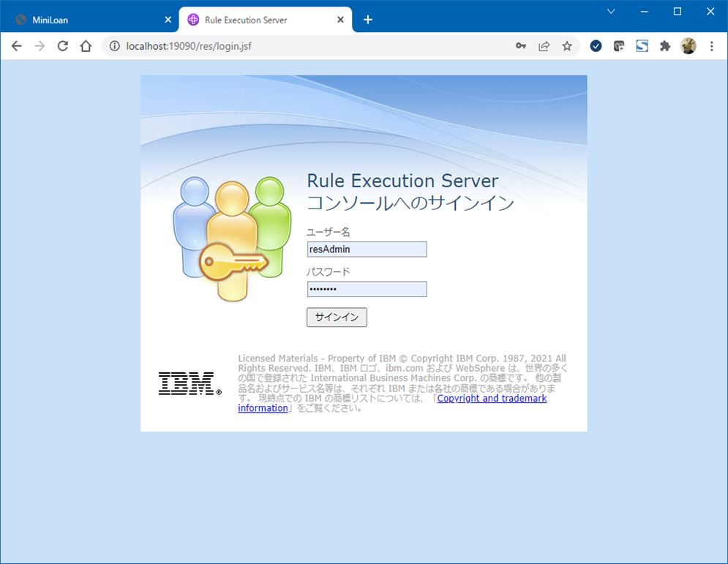Open a new browser tab
Viewport: 728px width, 564px height.
tap(368, 20)
